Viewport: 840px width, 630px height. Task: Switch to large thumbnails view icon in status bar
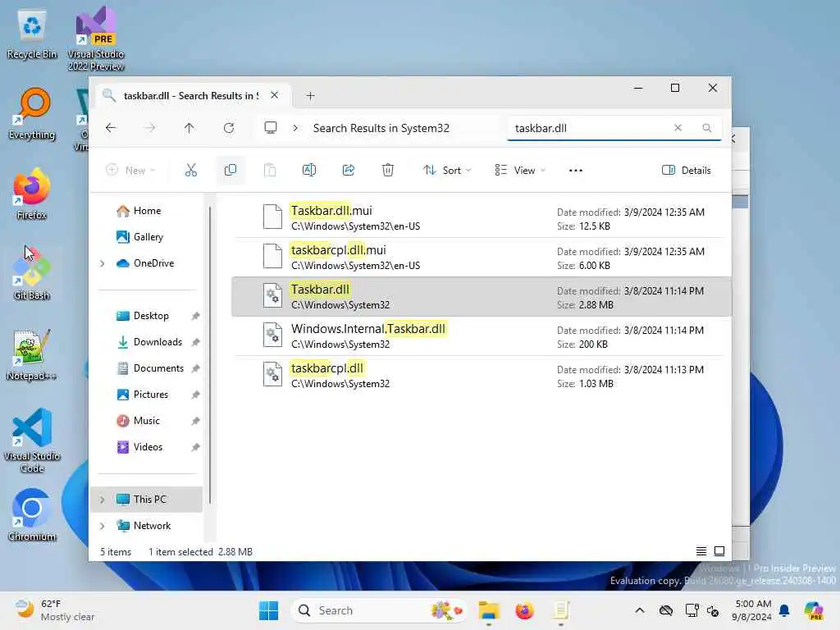719,551
